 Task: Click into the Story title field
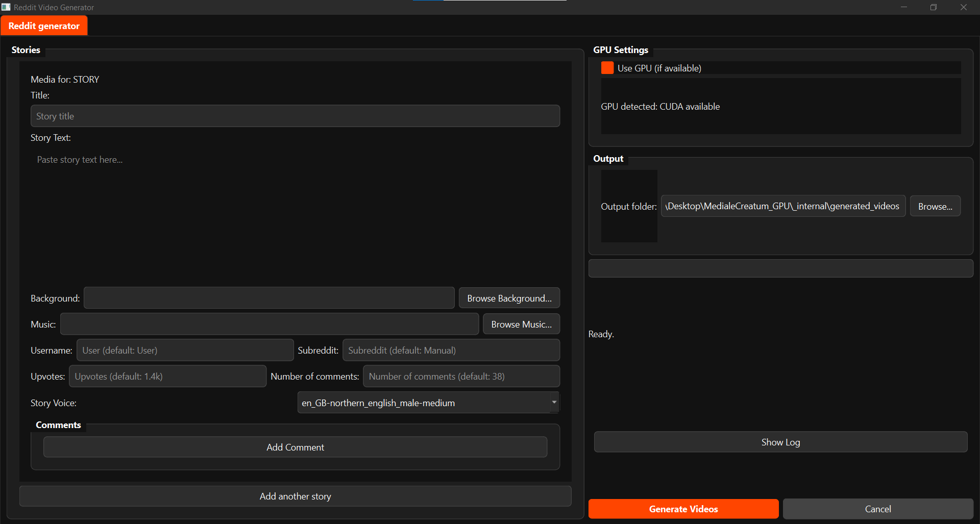coord(295,116)
